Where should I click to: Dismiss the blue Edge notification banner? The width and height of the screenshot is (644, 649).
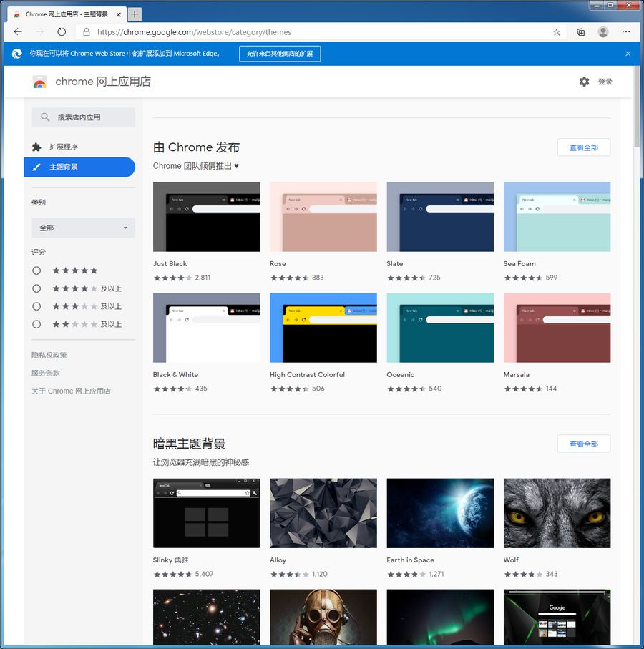pyautogui.click(x=628, y=54)
